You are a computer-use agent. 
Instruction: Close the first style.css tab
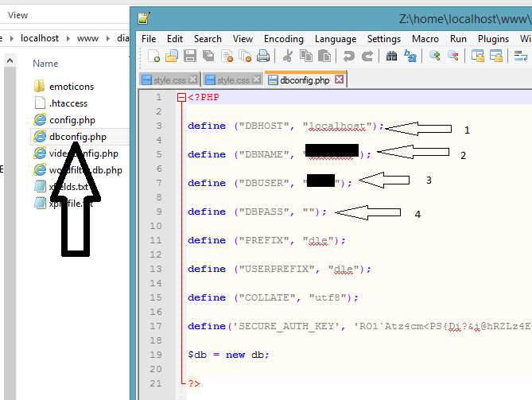(192, 80)
